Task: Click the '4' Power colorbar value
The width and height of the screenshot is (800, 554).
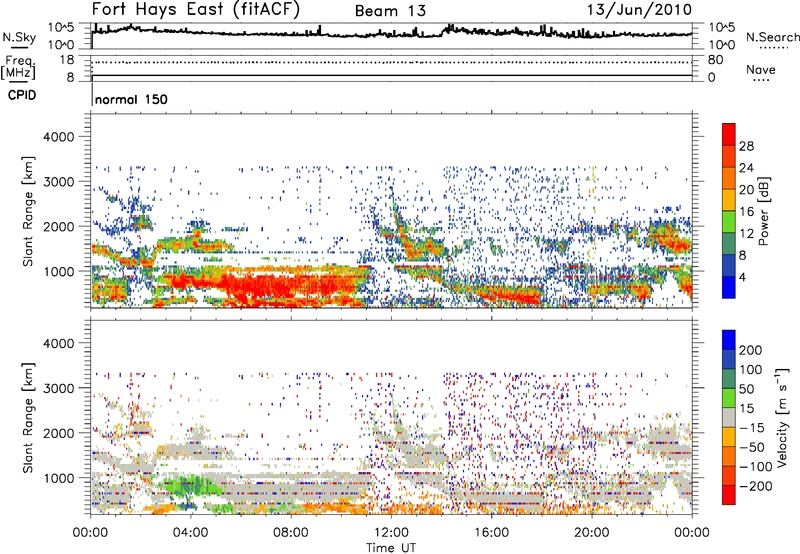Action: click(x=742, y=277)
